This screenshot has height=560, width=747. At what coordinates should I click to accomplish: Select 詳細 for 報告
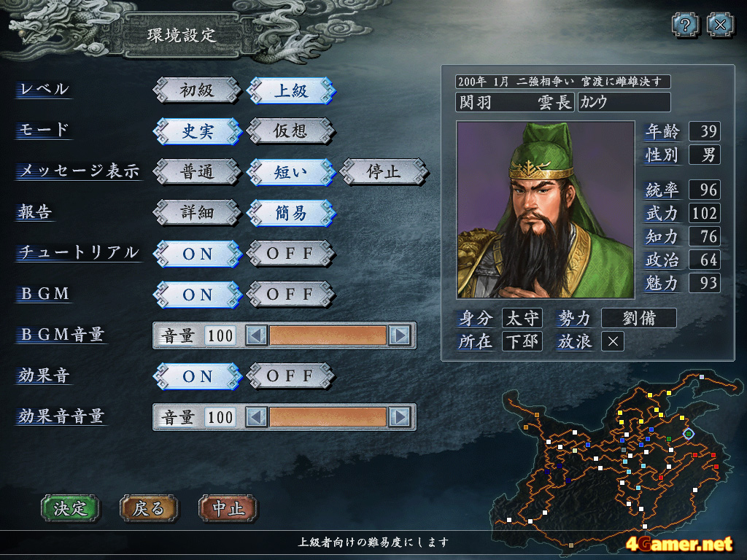(197, 212)
